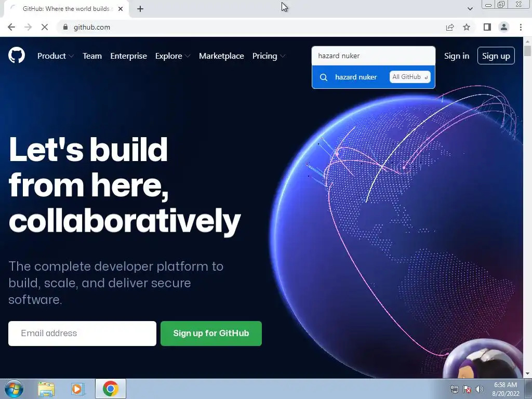The image size is (532, 399).
Task: Click the padlock site info icon
Action: (65, 27)
